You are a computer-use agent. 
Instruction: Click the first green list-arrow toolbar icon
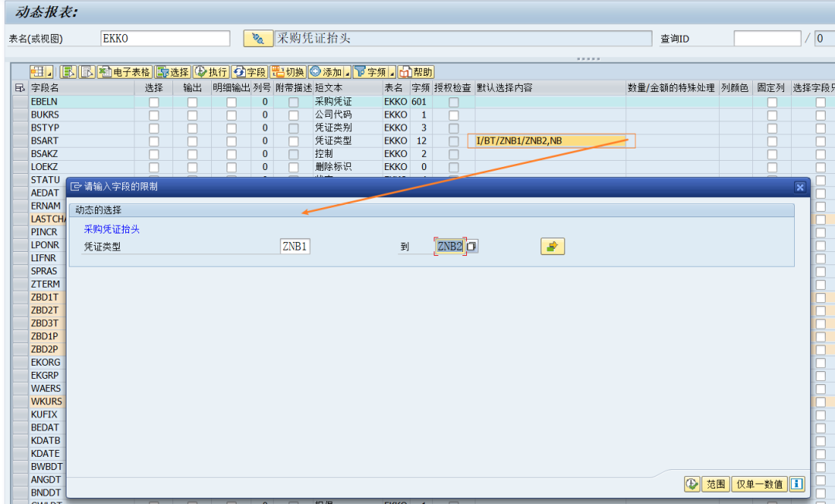pyautogui.click(x=68, y=72)
